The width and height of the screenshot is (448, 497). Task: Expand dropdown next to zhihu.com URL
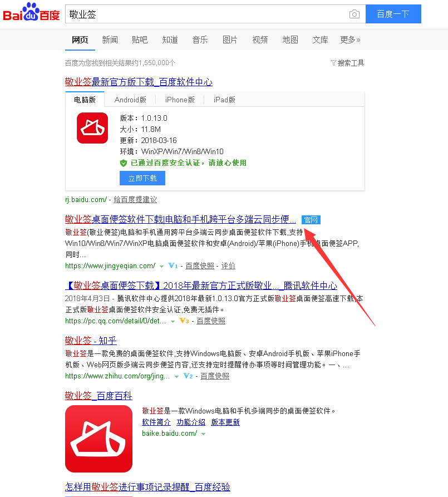click(176, 377)
